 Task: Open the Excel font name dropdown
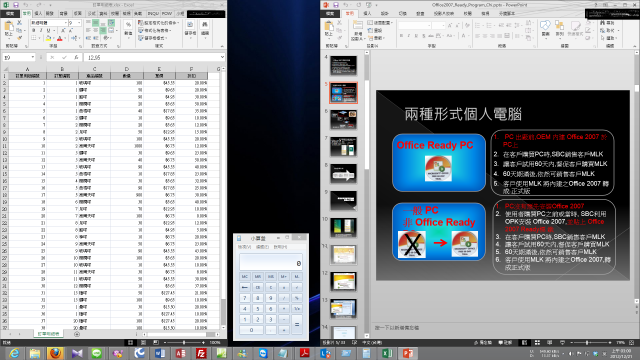65,23
